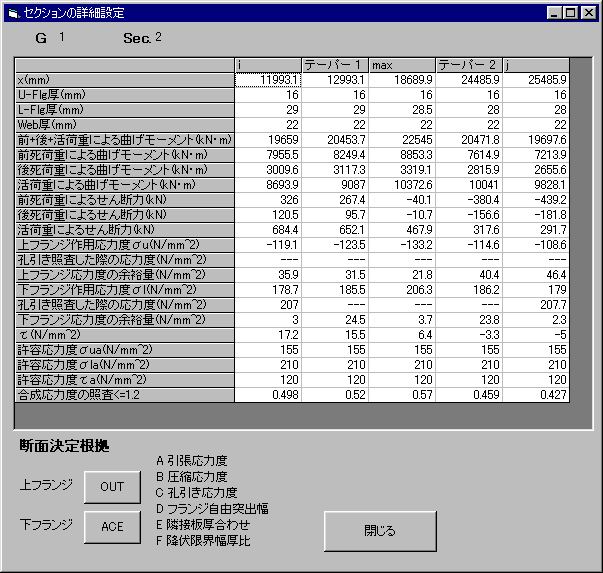Click the 'F 降伏限界幅厚比' legend label
603x573 pixels.
pos(203,541)
